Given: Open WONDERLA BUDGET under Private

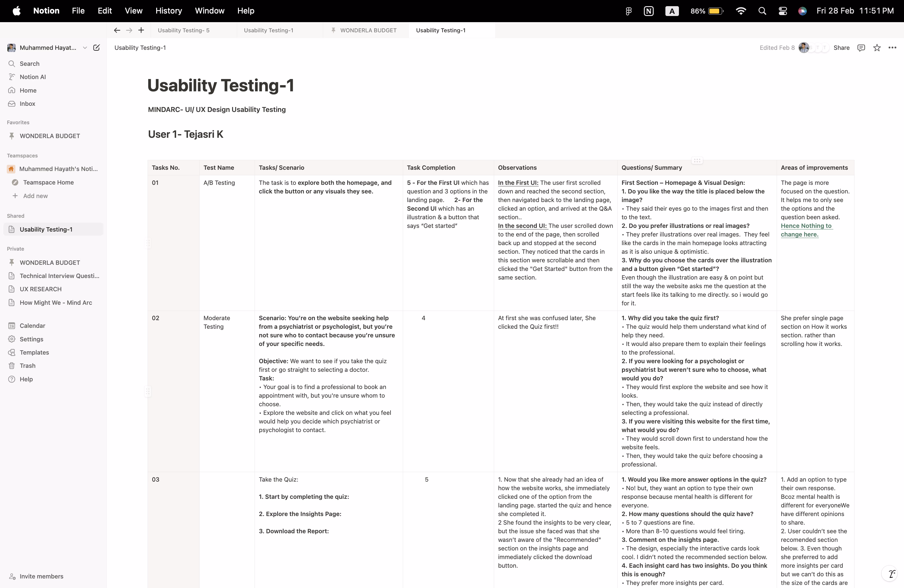Looking at the screenshot, I should click(53, 262).
